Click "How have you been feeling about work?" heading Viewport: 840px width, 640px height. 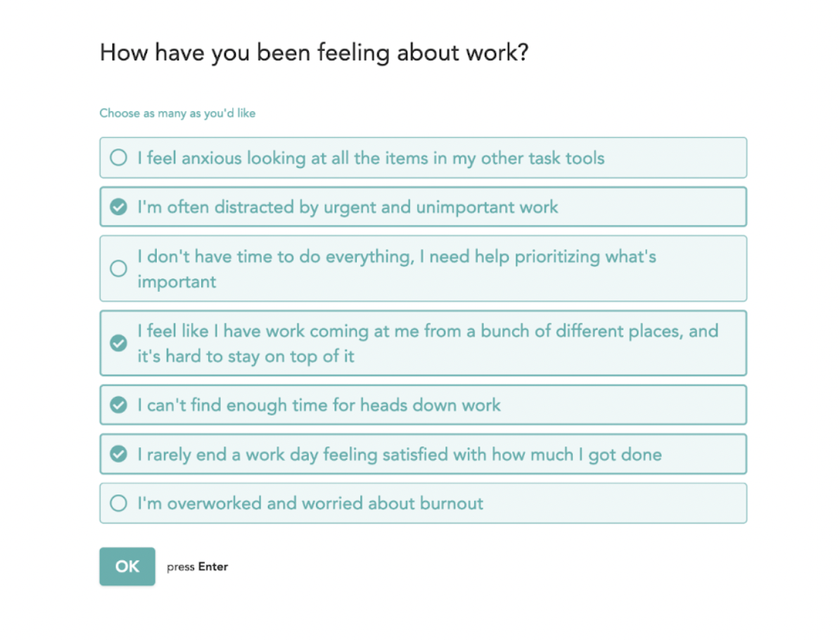coord(314,53)
